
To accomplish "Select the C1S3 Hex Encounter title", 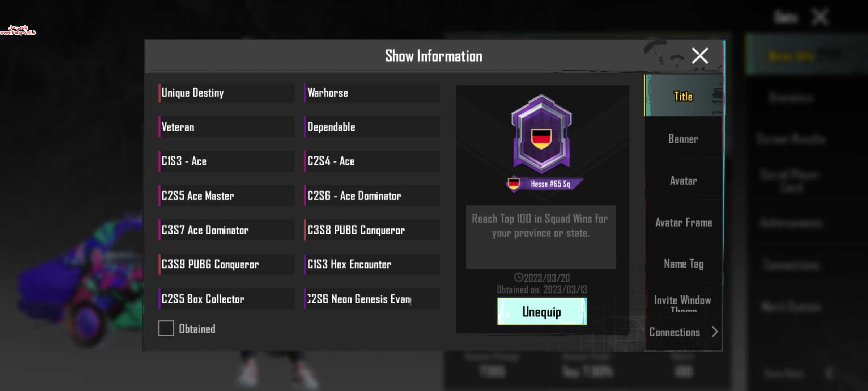I will point(372,264).
